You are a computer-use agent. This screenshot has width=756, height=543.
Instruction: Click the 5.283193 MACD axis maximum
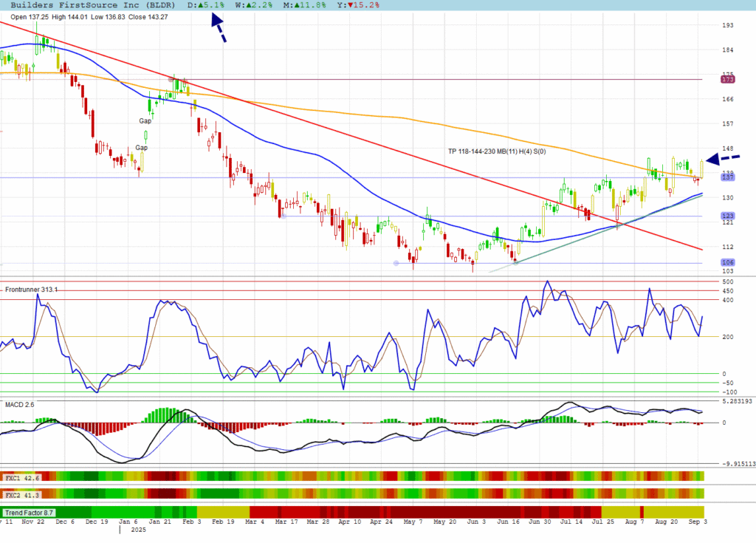click(737, 401)
